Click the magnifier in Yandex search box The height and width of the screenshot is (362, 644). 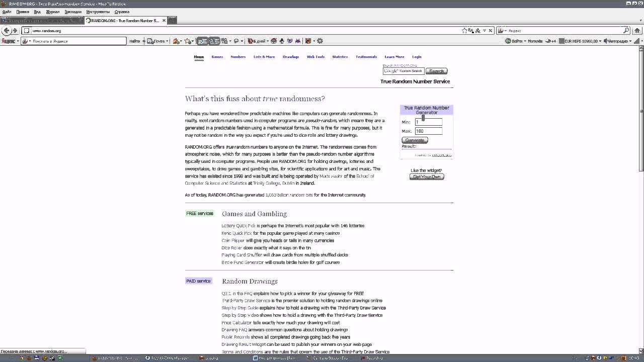(x=626, y=31)
